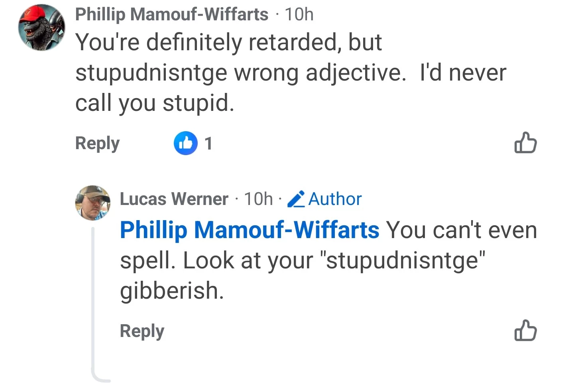Click the blue like reaction badge

coord(185,143)
